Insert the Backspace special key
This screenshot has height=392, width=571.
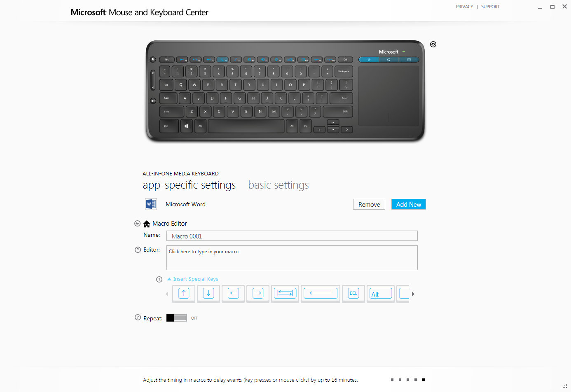point(321,294)
